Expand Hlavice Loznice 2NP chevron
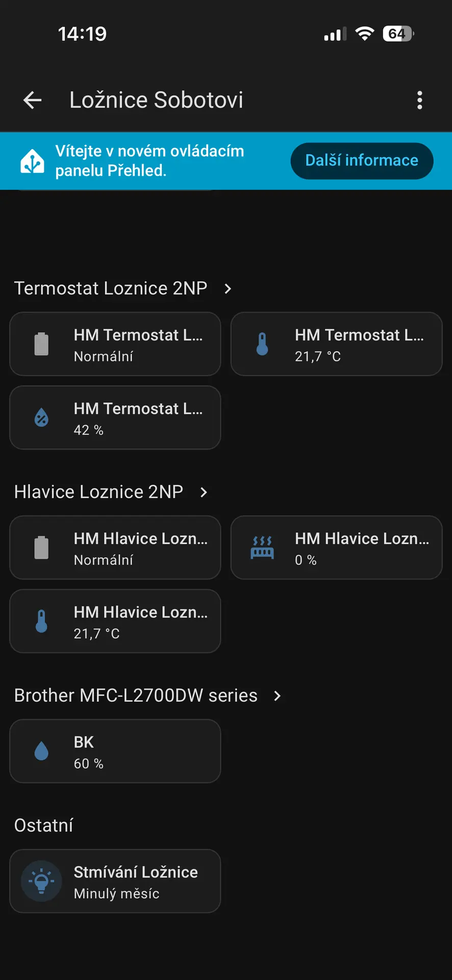This screenshot has height=980, width=452. [x=204, y=493]
